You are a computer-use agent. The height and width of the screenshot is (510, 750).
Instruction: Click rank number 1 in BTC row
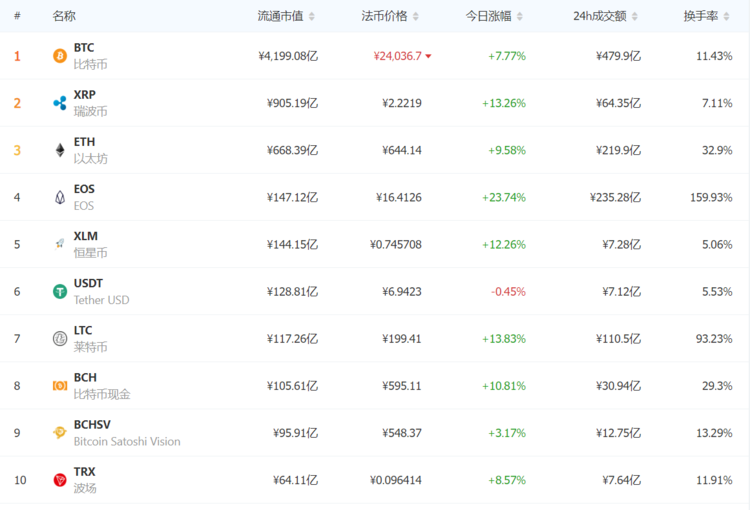[x=17, y=56]
